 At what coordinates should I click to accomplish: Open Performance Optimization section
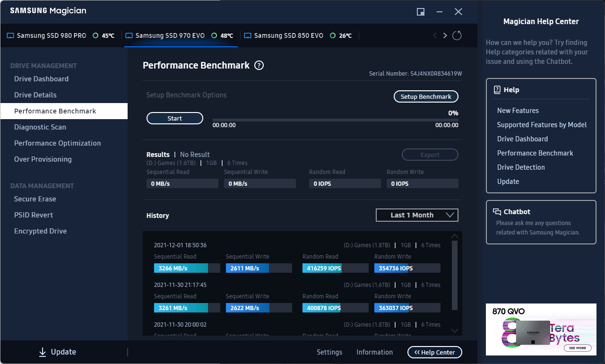pos(64,143)
